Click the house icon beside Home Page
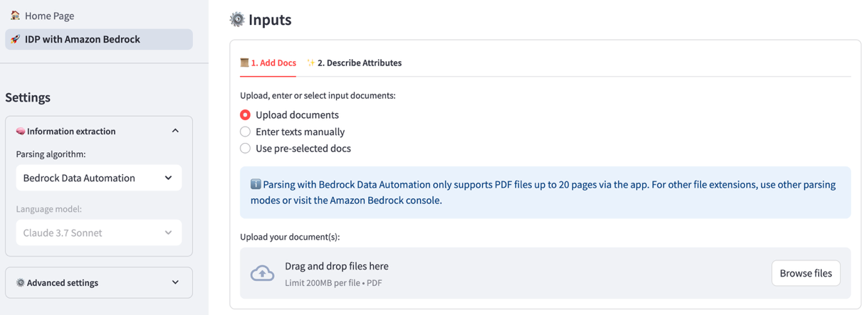Image resolution: width=868 pixels, height=315 pixels. pyautogui.click(x=15, y=15)
